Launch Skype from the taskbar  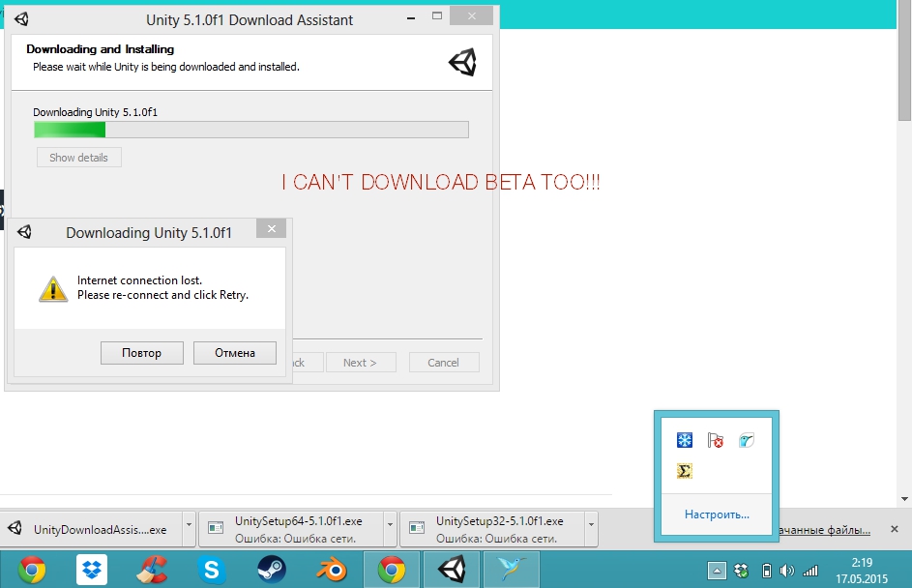[x=211, y=570]
